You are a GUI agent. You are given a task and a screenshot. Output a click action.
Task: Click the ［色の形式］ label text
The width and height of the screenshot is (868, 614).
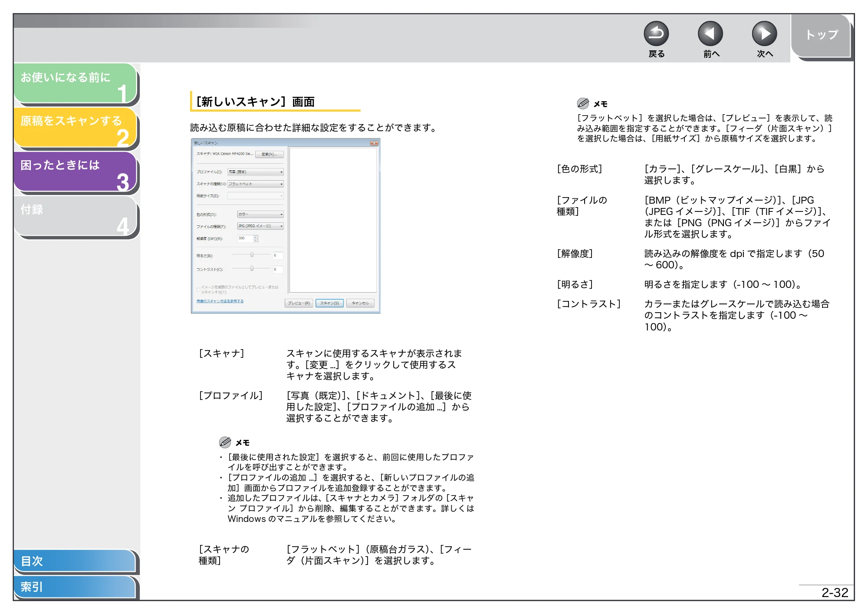point(579,169)
